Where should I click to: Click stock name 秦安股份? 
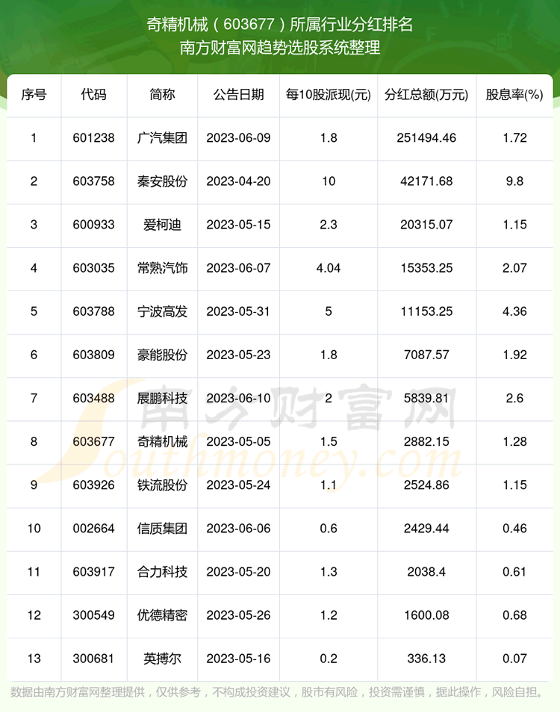[x=162, y=181]
